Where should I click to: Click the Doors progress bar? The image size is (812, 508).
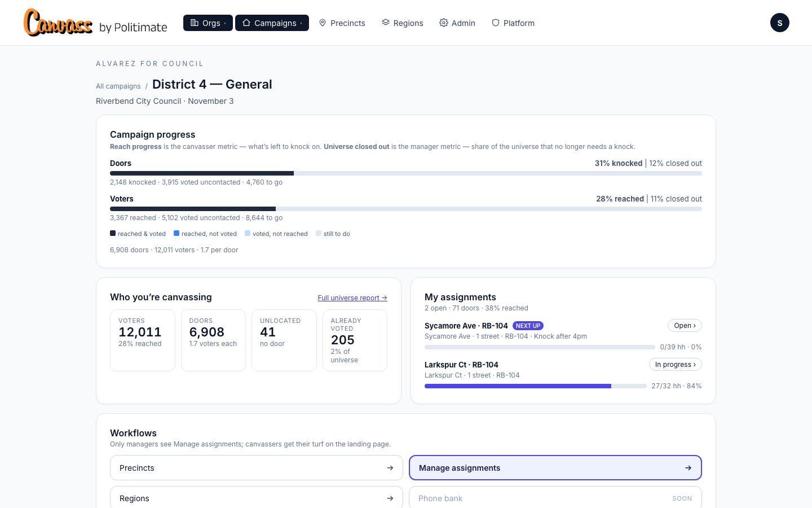406,173
